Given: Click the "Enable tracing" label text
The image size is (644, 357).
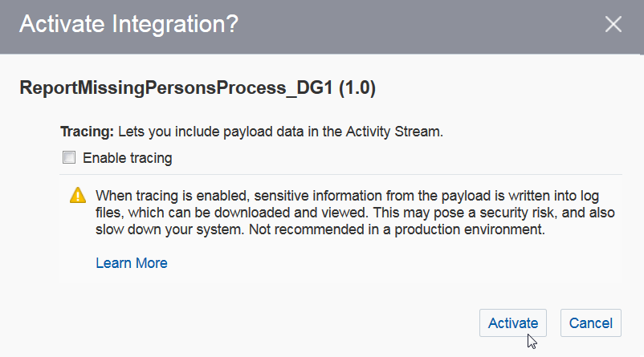Looking at the screenshot, I should [127, 158].
